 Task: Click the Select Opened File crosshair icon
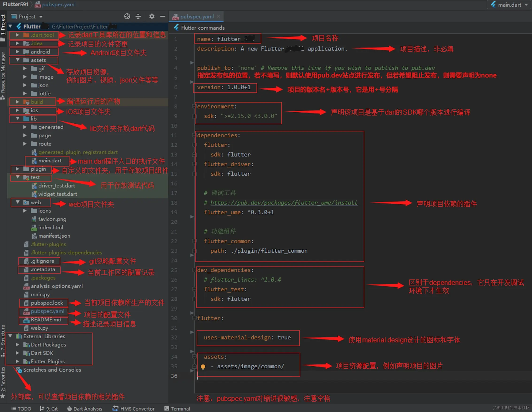[127, 16]
